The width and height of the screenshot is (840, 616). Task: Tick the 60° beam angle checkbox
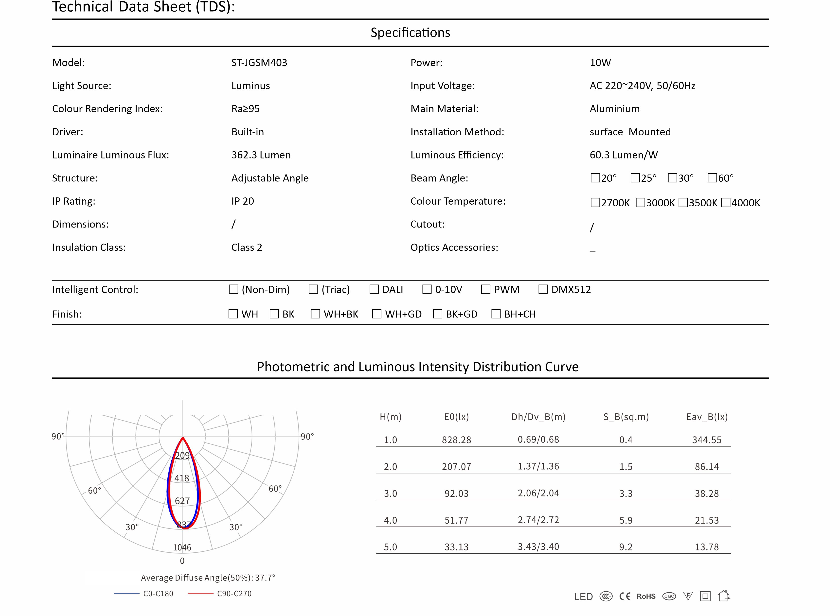712,178
